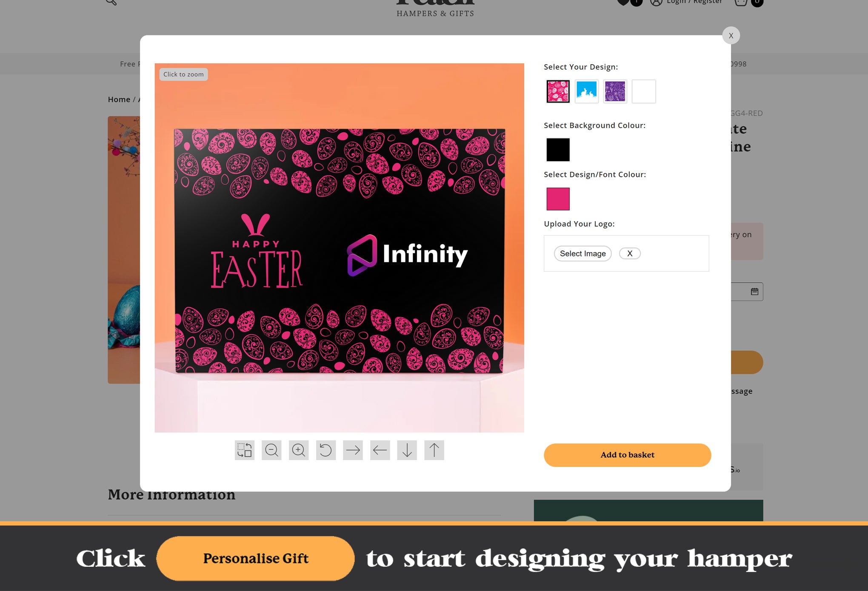Select the blank white design option
This screenshot has width=868, height=591.
point(643,91)
